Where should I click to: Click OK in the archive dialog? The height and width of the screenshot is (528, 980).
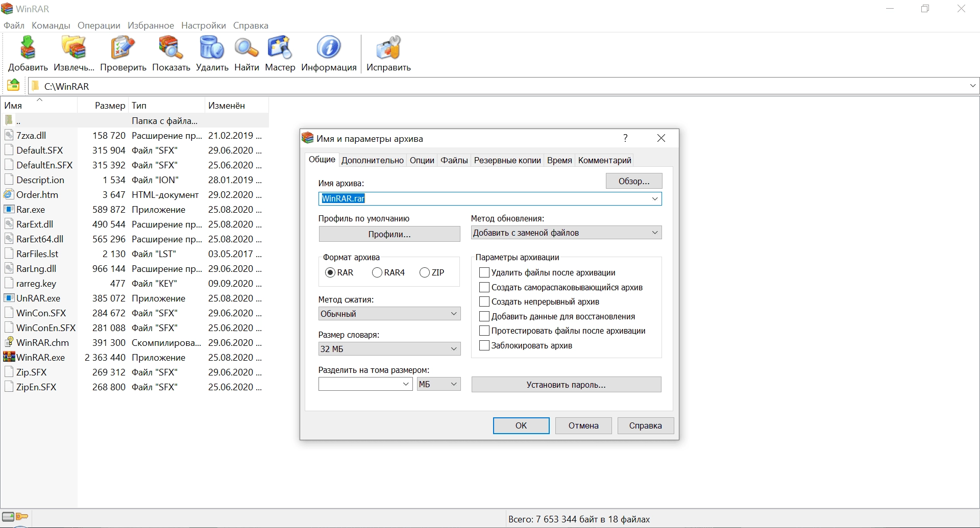521,425
